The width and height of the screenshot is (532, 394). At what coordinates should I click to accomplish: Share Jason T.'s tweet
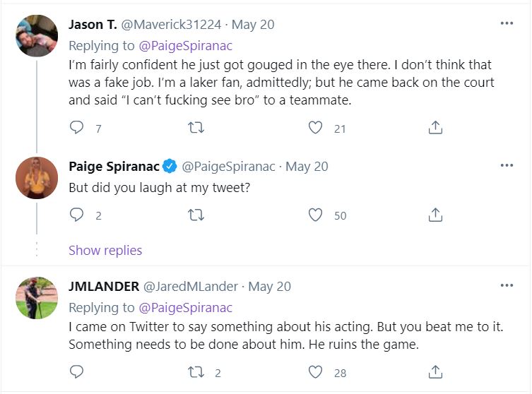(x=436, y=128)
